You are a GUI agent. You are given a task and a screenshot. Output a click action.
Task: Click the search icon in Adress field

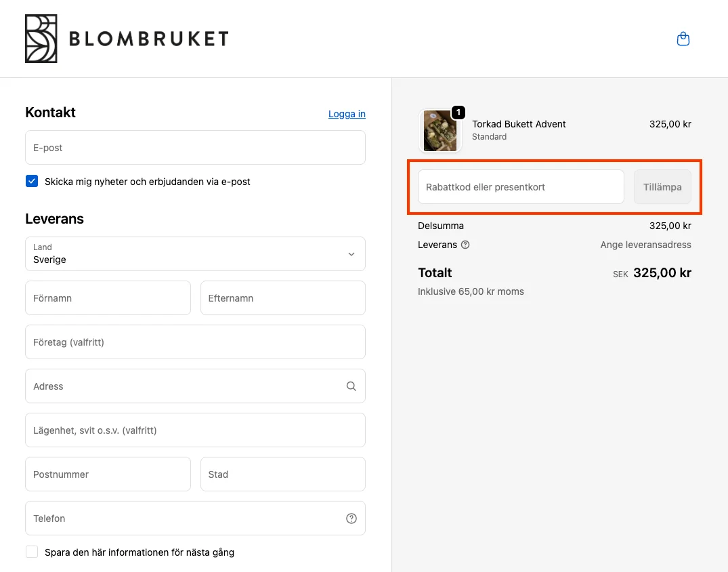[x=351, y=386]
